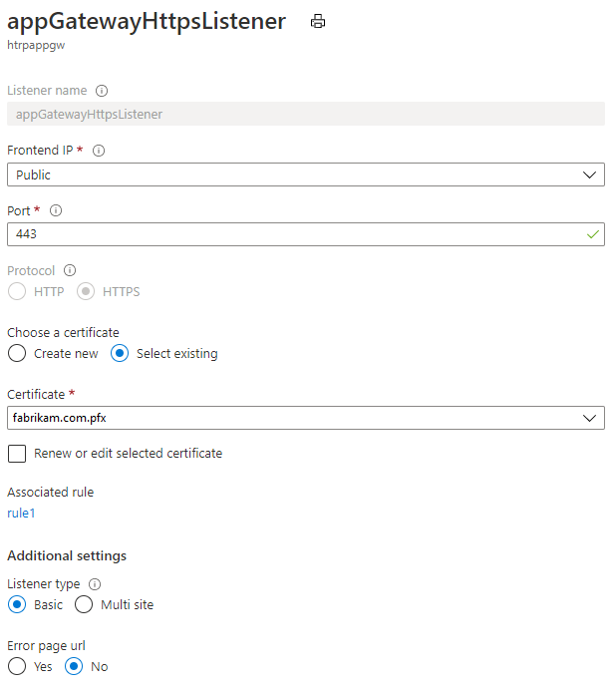Image resolution: width=616 pixels, height=692 pixels.
Task: Select Multi site listener type
Action: [x=85, y=604]
